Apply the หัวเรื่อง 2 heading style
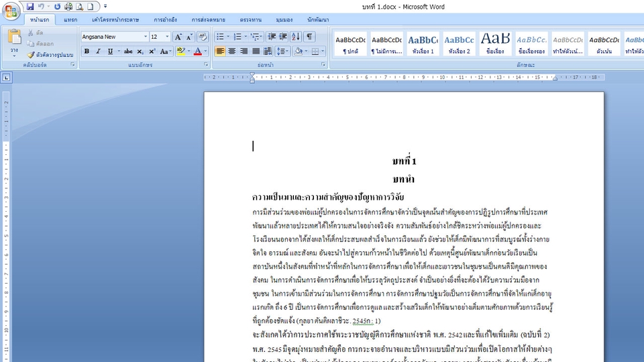 click(459, 44)
